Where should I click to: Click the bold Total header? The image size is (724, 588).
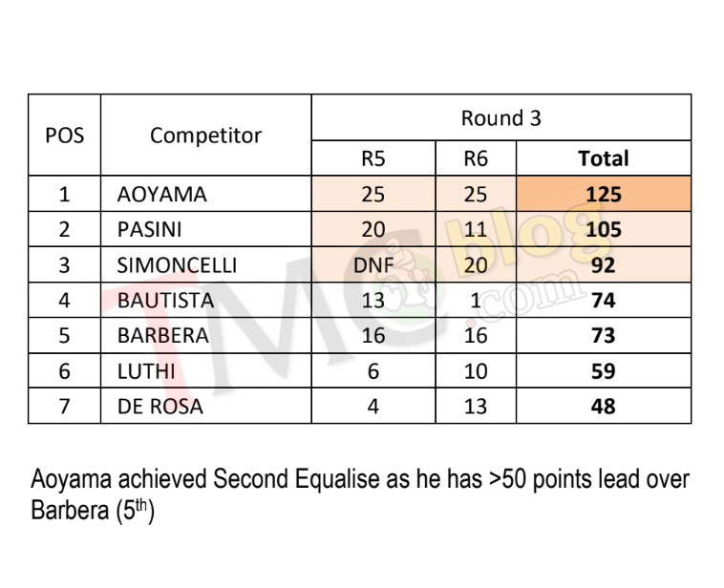tap(604, 158)
